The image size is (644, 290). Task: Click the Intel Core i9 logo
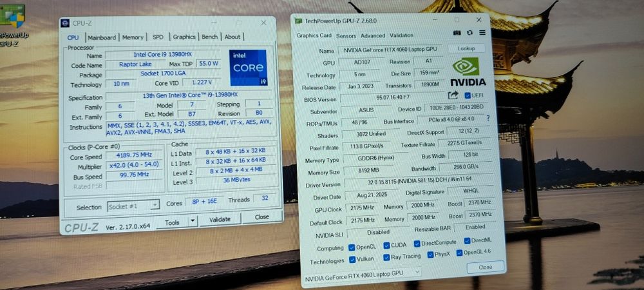[248, 68]
